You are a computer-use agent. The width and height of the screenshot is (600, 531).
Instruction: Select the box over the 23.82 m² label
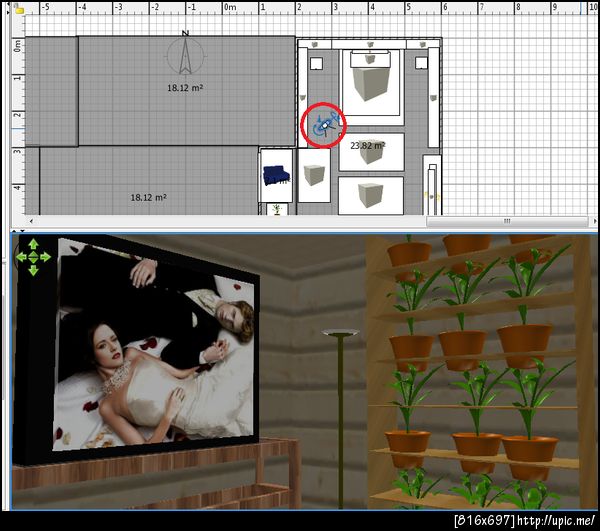click(x=371, y=152)
